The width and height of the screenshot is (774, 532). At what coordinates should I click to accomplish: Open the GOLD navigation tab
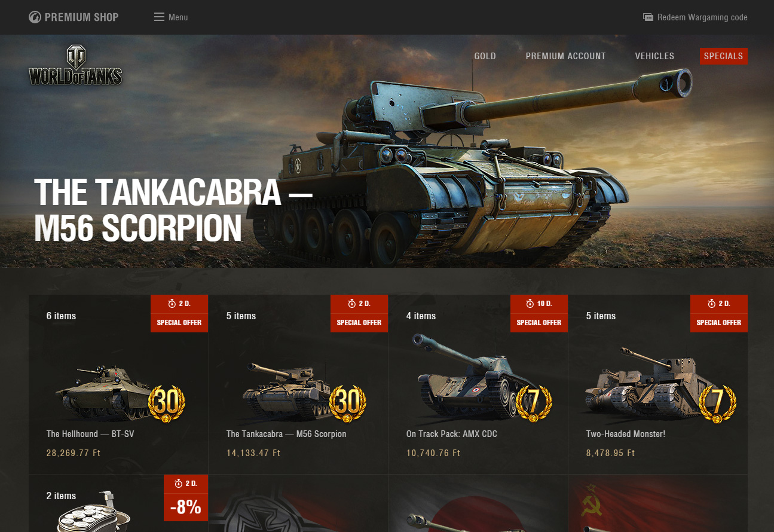pos(485,56)
